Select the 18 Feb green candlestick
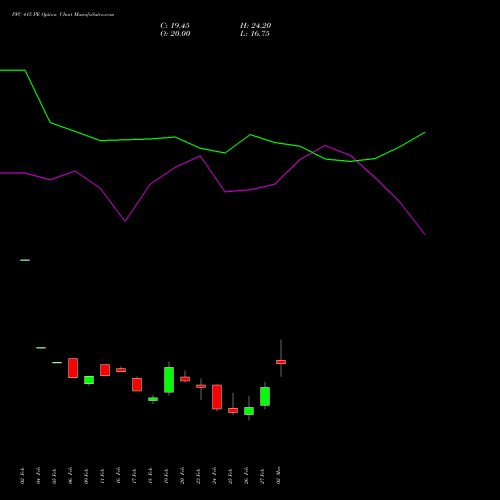500x500 pixels. [x=153, y=399]
